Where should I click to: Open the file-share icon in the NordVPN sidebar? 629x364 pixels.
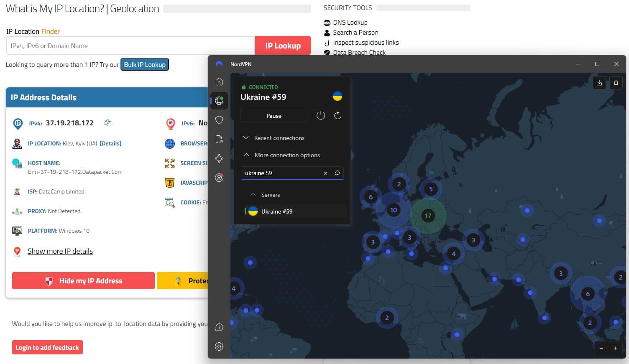click(219, 139)
